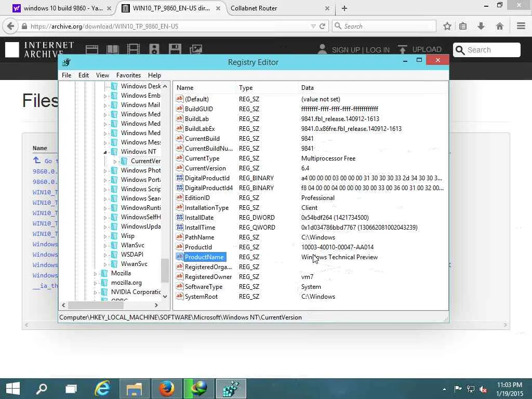The height and width of the screenshot is (399, 532).
Task: Expand the Wisp registry key
Action: [105, 236]
